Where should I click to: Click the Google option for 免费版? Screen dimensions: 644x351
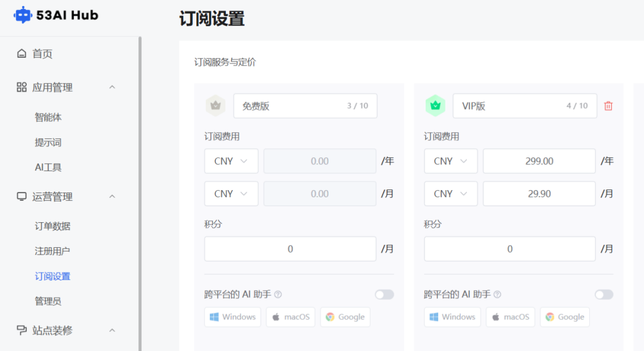345,316
